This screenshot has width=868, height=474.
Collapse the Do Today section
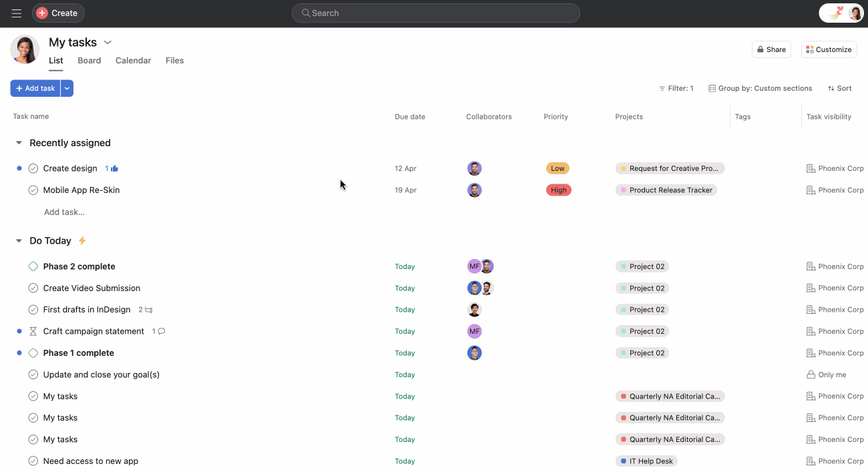click(x=19, y=241)
